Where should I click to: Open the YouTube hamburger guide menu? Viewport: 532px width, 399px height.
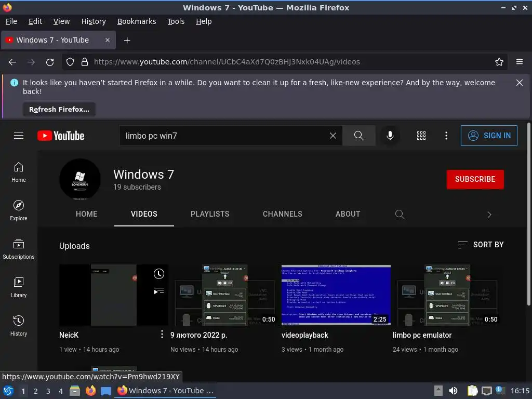[x=19, y=136]
